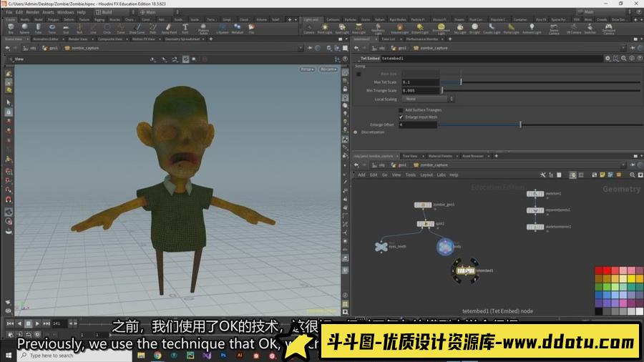This screenshot has width=644, height=362.
Task: Click the body node in the network
Action: coord(445,246)
